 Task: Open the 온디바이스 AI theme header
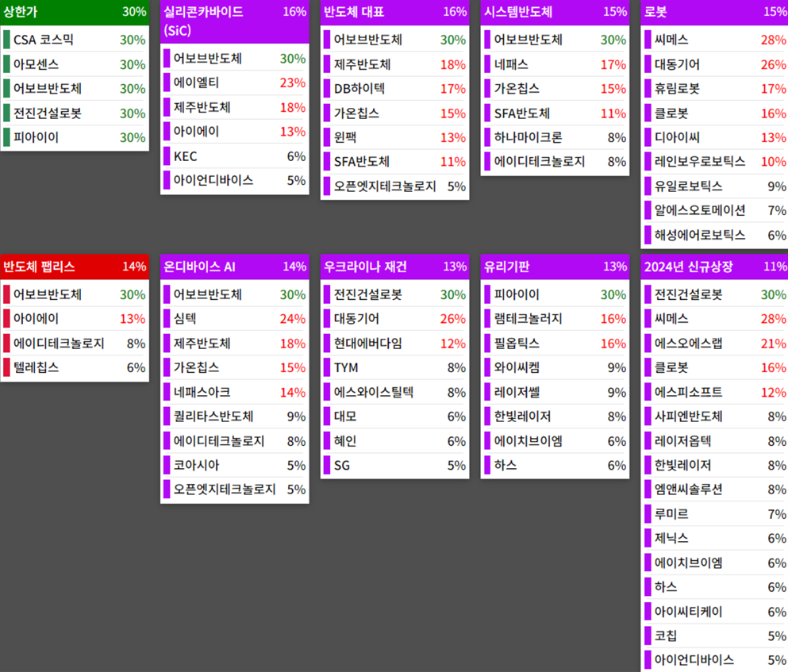point(235,267)
